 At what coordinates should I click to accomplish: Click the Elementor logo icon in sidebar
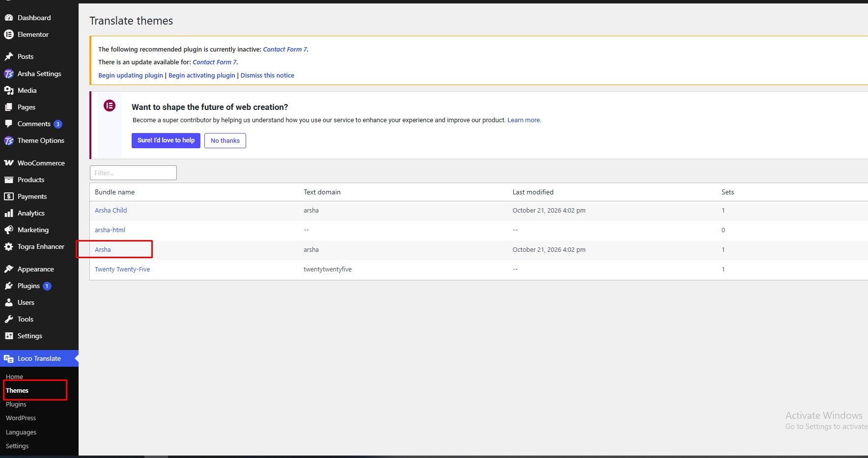pyautogui.click(x=8, y=34)
